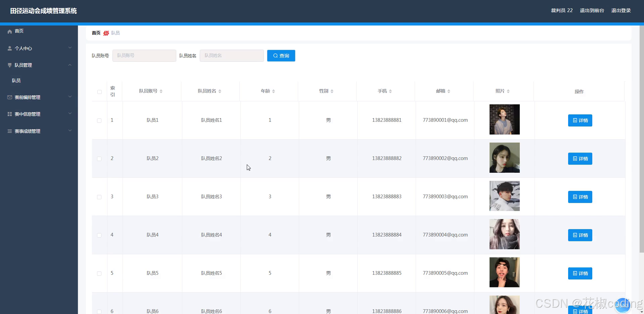Open 详情 for 队员2
This screenshot has height=314, width=644.
(x=580, y=159)
